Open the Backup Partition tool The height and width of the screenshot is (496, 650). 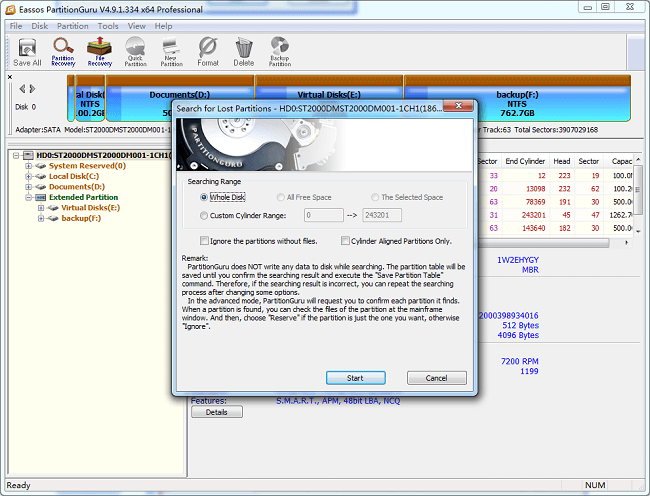pos(280,52)
